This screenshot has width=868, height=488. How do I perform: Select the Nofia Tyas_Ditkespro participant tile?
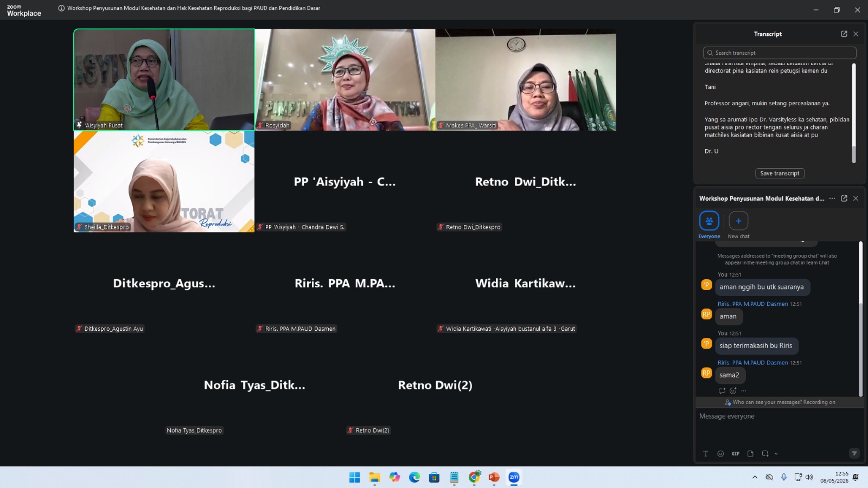coord(254,385)
